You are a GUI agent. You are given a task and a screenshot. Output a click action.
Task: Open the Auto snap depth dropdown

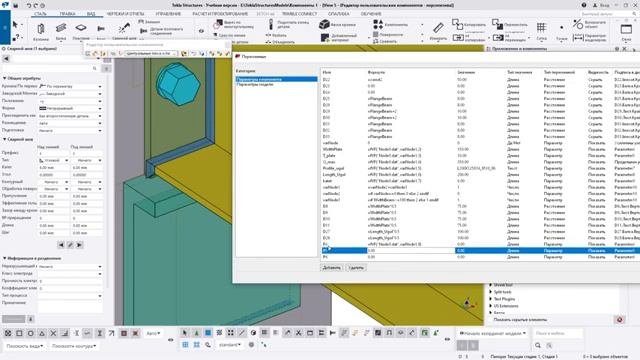153,333
